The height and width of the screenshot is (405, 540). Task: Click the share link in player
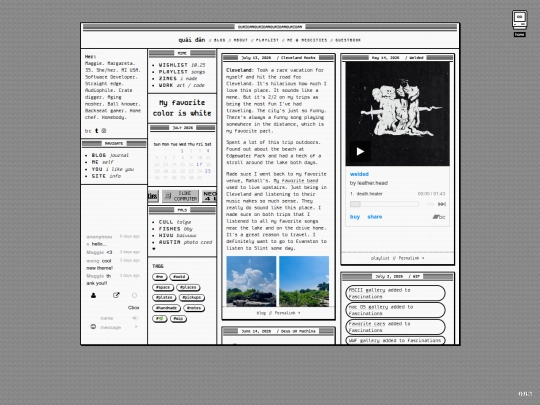coord(375,217)
